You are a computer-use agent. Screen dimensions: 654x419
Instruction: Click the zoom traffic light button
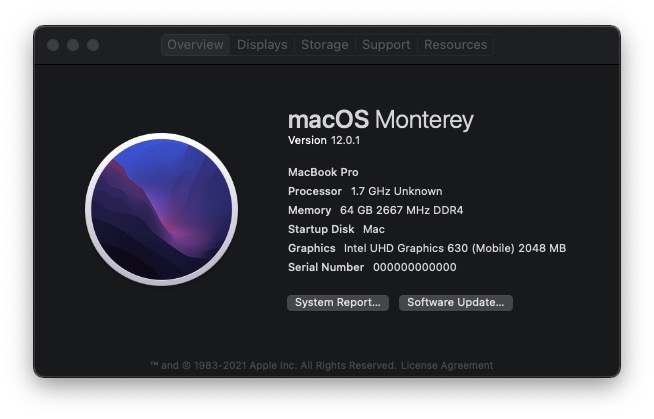click(93, 45)
